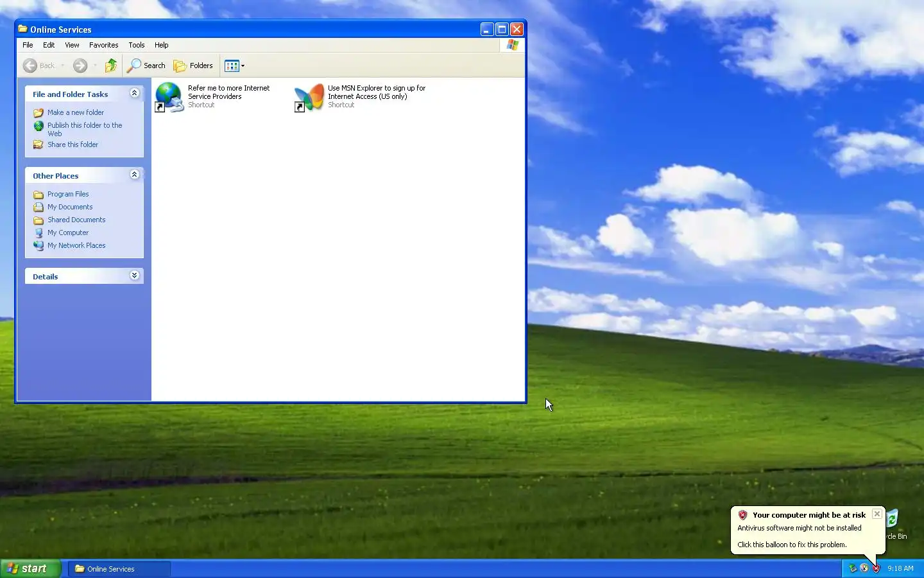
Task: Expand the Details panel
Action: pyautogui.click(x=134, y=276)
